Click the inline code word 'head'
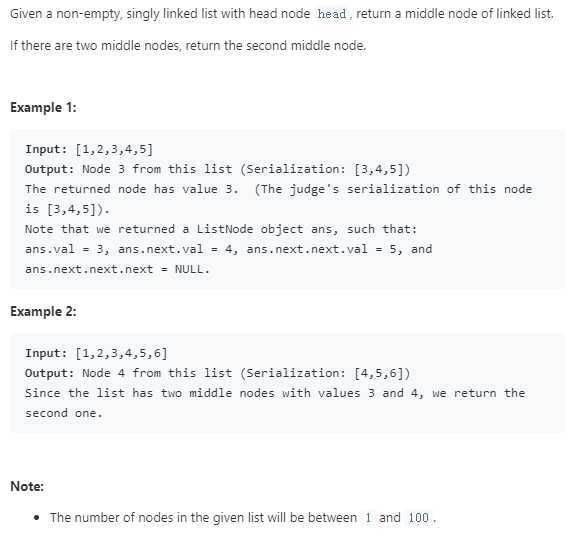This screenshot has height=543, width=579. [x=332, y=14]
